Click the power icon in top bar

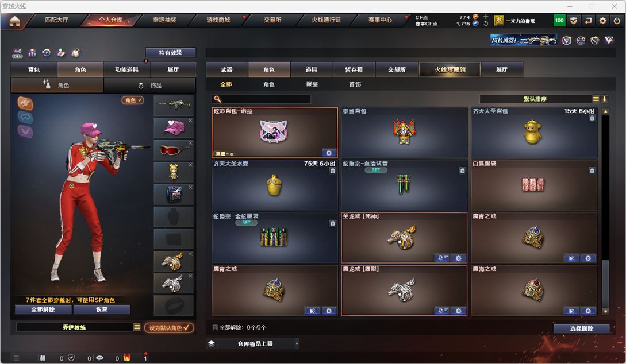pos(617,21)
